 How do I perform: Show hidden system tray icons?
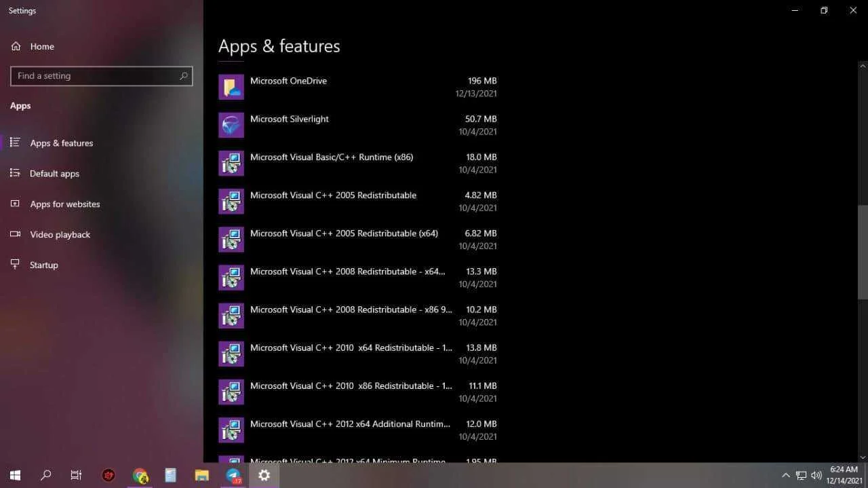click(x=786, y=475)
